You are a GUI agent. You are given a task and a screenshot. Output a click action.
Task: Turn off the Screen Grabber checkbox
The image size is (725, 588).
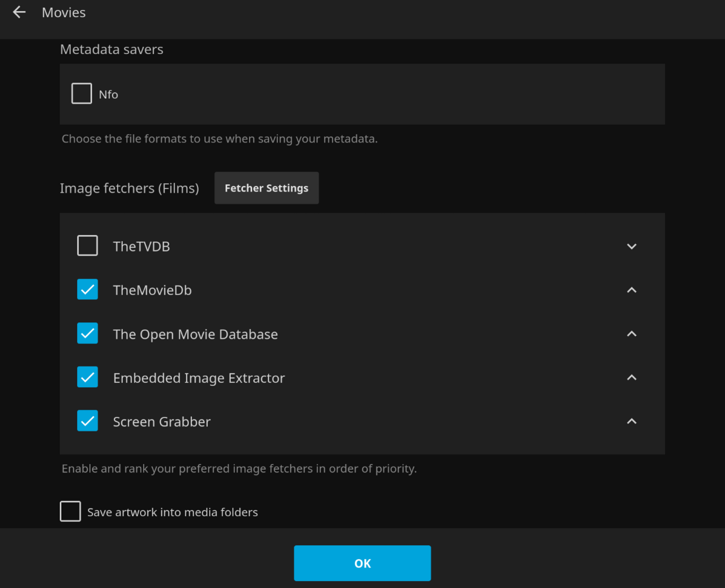(x=87, y=421)
